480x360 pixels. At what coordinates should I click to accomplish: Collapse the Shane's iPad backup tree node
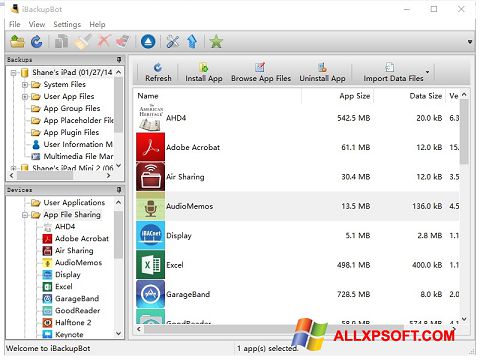point(14,72)
